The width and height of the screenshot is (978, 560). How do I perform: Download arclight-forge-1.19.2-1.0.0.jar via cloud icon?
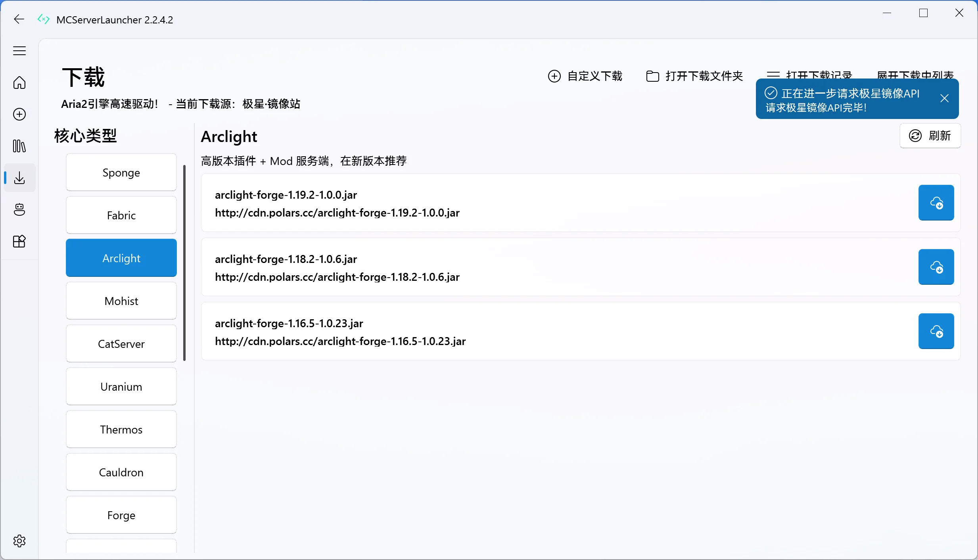(936, 203)
